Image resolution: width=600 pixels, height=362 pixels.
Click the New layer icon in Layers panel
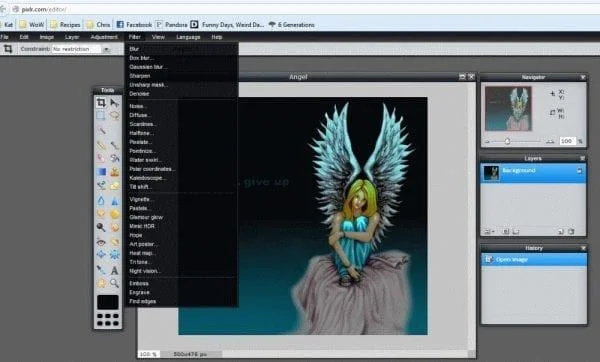[561, 232]
